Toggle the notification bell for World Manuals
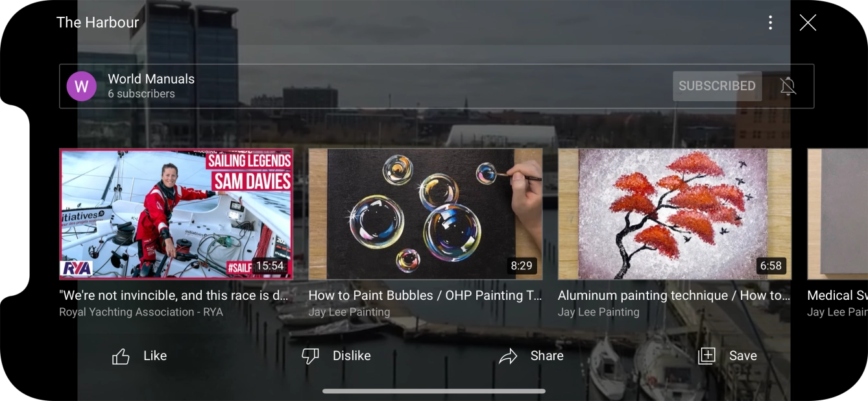Screen dimensions: 868x401 click(788, 86)
